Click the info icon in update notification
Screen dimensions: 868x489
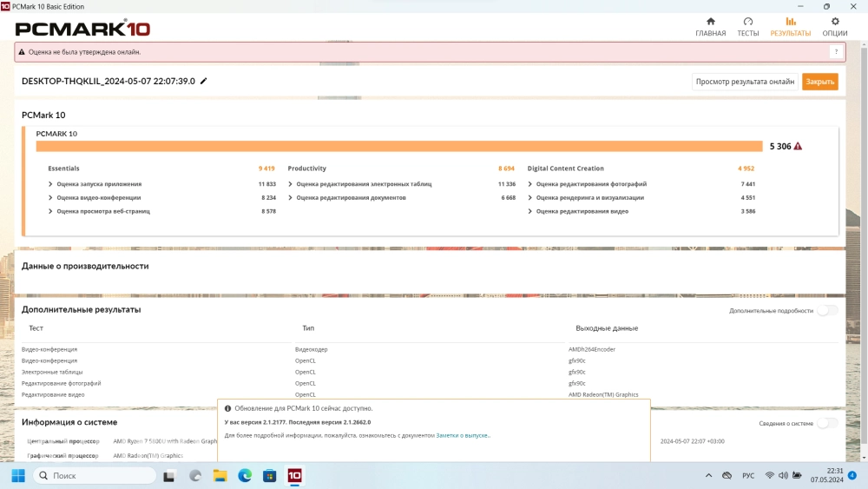tap(227, 408)
